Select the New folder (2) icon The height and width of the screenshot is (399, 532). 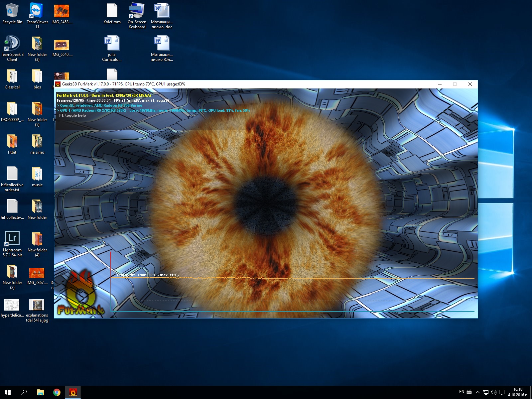12,276
